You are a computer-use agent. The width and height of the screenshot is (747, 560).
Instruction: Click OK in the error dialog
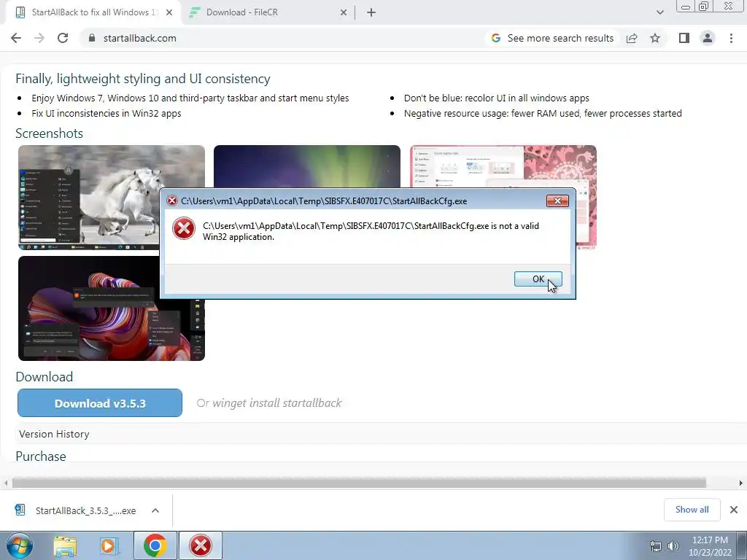(538, 279)
